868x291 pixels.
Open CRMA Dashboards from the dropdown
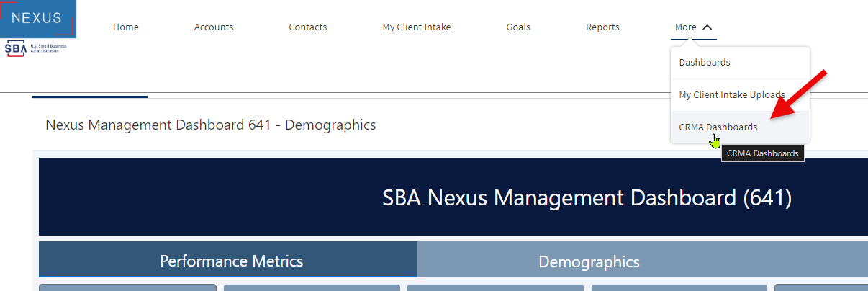[718, 127]
